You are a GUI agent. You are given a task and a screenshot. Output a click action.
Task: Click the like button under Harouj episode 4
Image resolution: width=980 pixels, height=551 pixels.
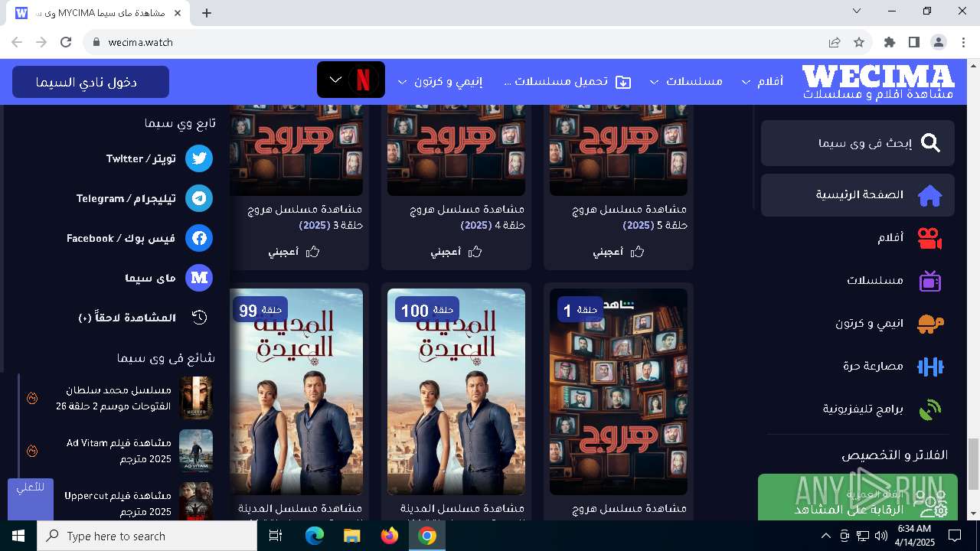[456, 251]
